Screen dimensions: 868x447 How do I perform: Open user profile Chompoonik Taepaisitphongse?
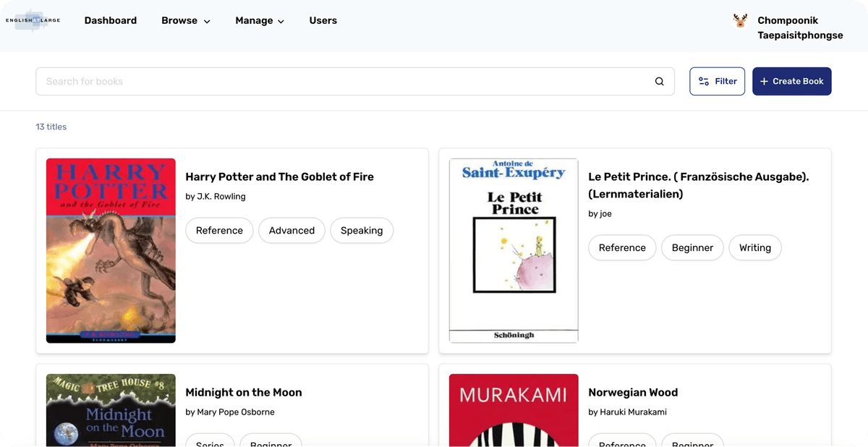point(799,28)
